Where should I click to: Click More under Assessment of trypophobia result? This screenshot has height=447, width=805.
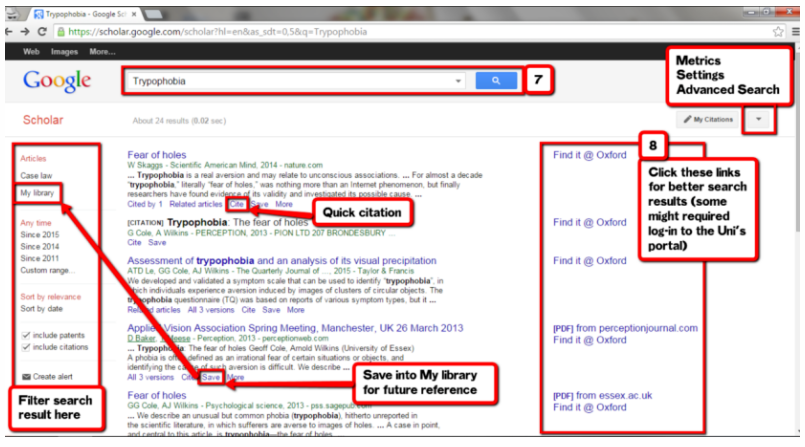pos(296,310)
